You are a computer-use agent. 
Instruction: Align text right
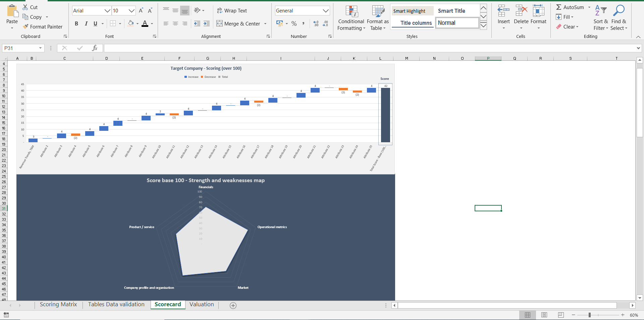[185, 23]
